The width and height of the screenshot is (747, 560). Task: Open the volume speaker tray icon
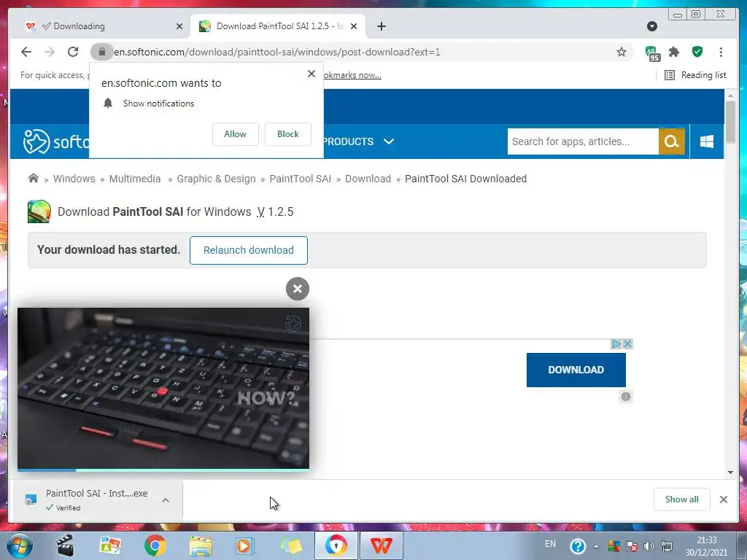click(x=649, y=546)
